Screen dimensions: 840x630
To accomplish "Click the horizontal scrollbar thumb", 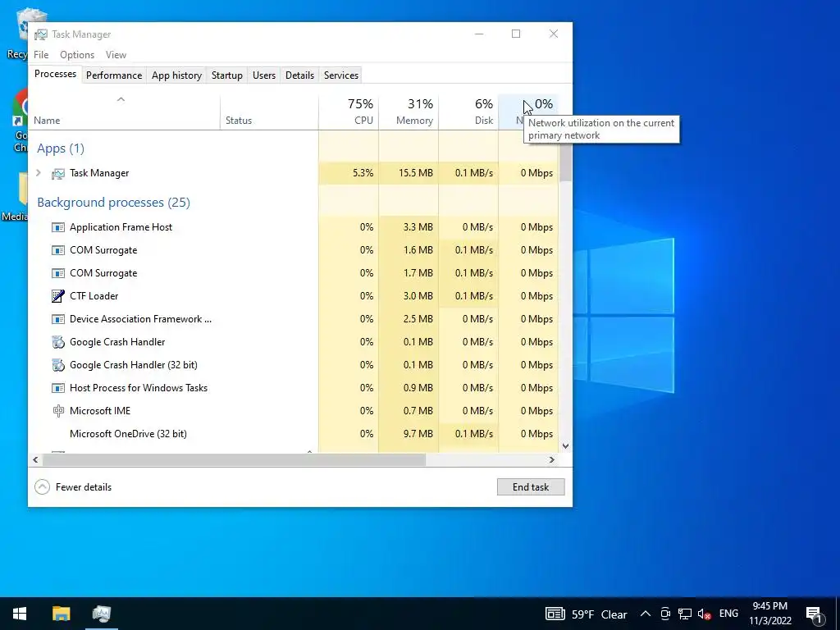I will tap(234, 459).
